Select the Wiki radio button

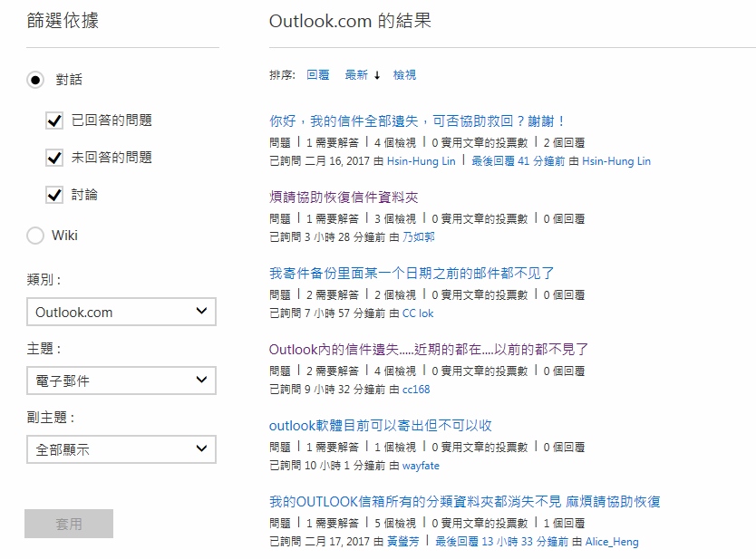35,236
